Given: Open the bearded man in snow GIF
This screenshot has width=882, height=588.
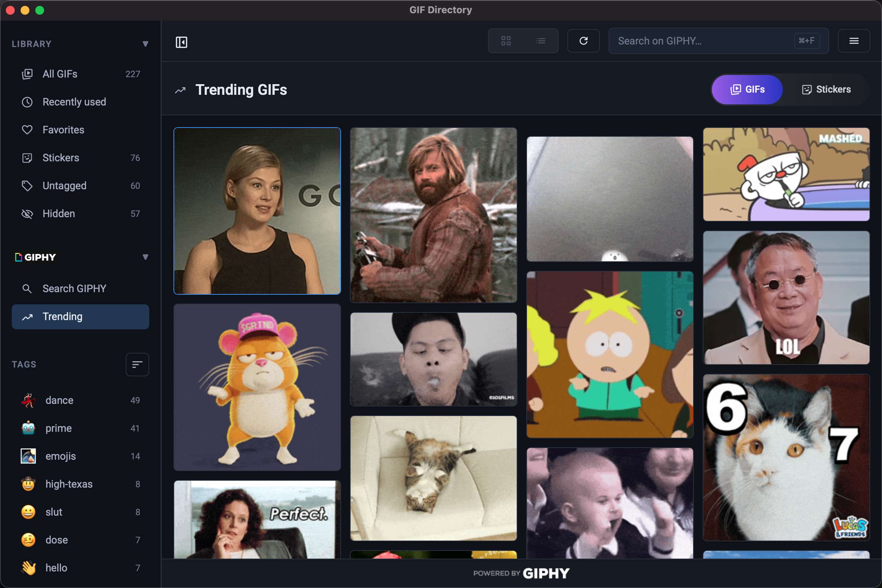Looking at the screenshot, I should [434, 215].
